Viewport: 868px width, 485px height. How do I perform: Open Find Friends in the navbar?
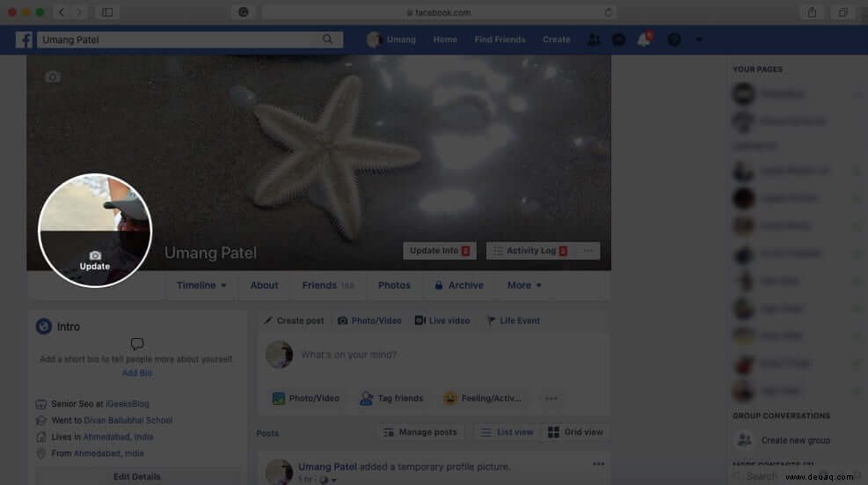coord(500,40)
